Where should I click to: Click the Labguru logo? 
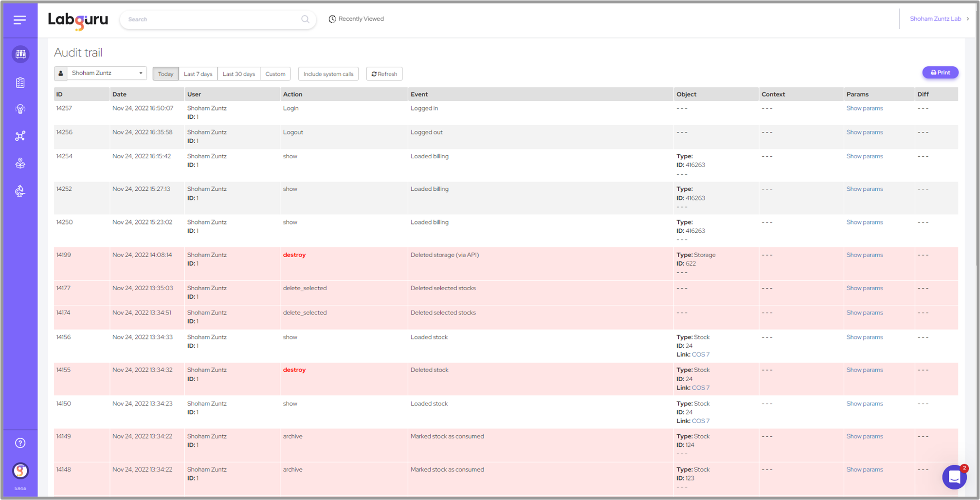click(x=78, y=20)
